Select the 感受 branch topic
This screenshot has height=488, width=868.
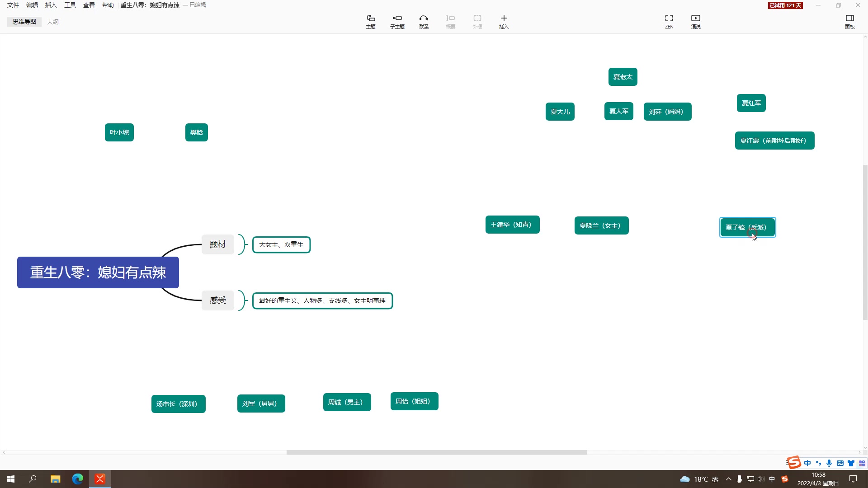pyautogui.click(x=218, y=300)
